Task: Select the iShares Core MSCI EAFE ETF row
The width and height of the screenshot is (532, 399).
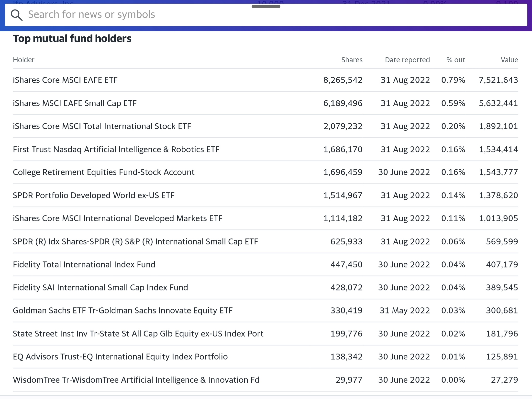Action: coord(266,80)
